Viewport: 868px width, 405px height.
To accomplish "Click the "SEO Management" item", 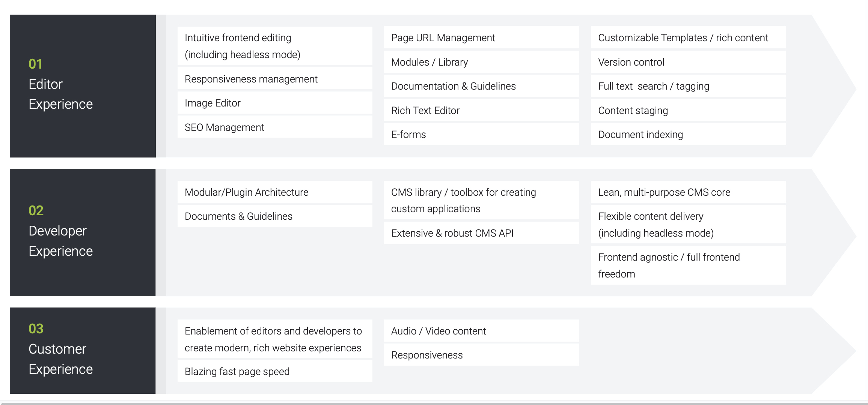I will click(x=275, y=127).
